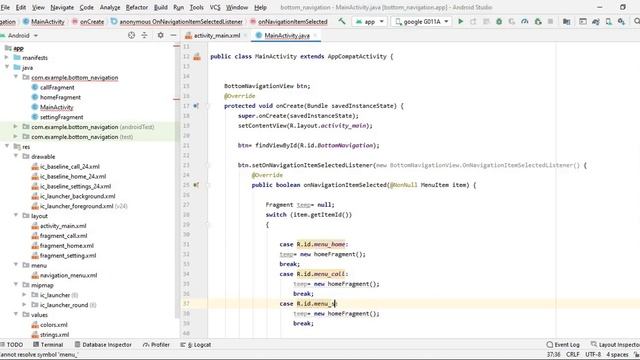Close the activity_main.xml tab

coord(245,36)
